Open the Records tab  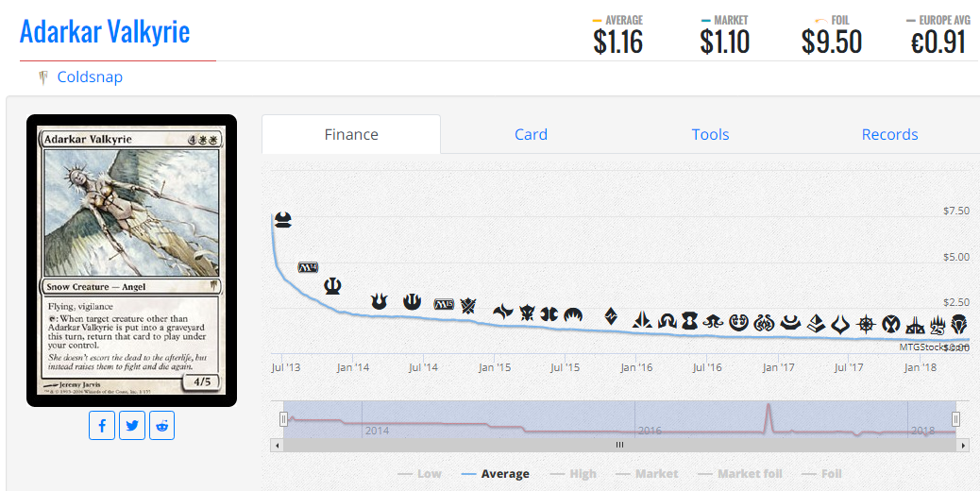click(x=889, y=134)
